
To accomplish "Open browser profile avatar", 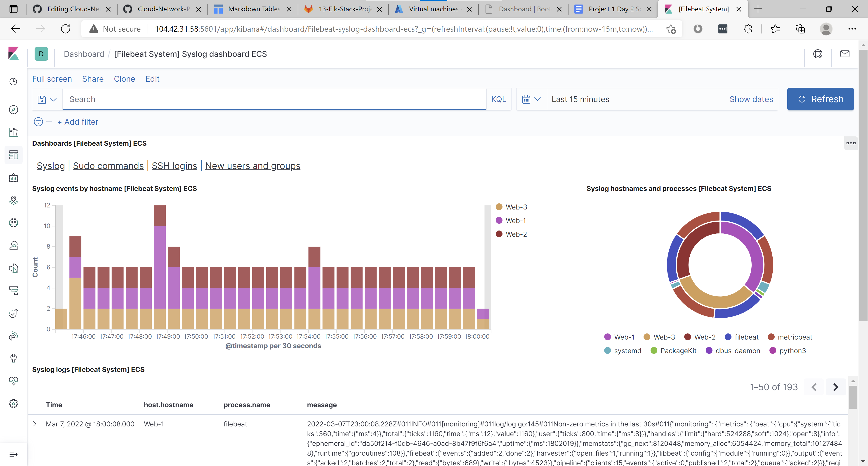I will (x=826, y=29).
